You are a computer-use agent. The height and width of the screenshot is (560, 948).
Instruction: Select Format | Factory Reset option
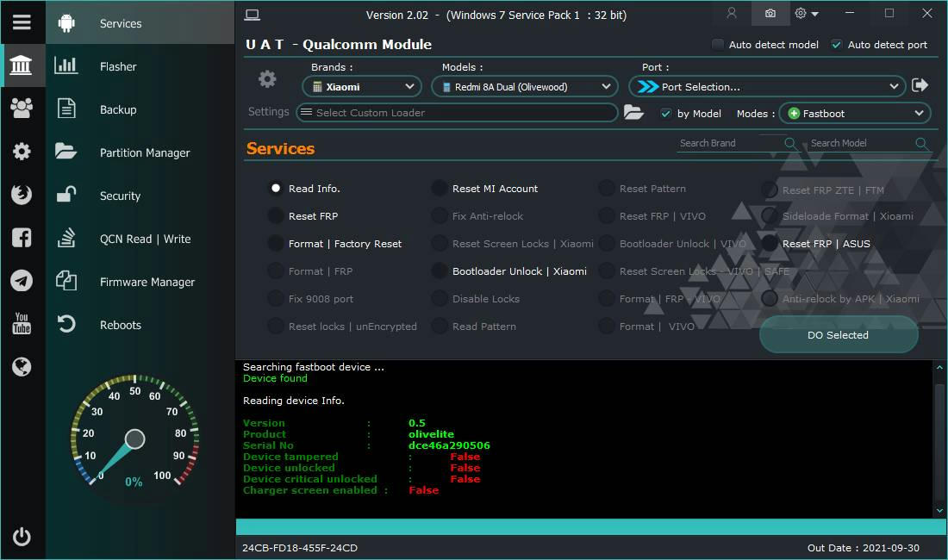click(x=276, y=244)
